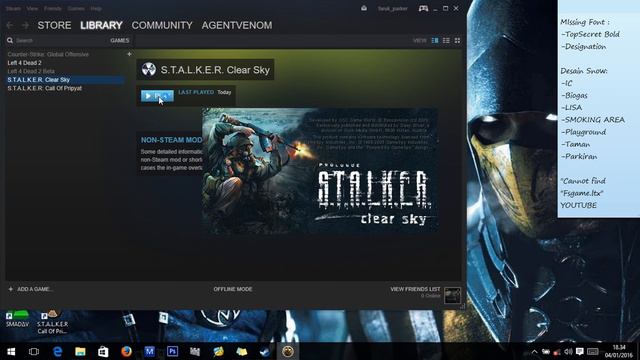The width and height of the screenshot is (640, 360).
Task: Select Left 4 Dead 2 Beta in list
Action: point(31,71)
